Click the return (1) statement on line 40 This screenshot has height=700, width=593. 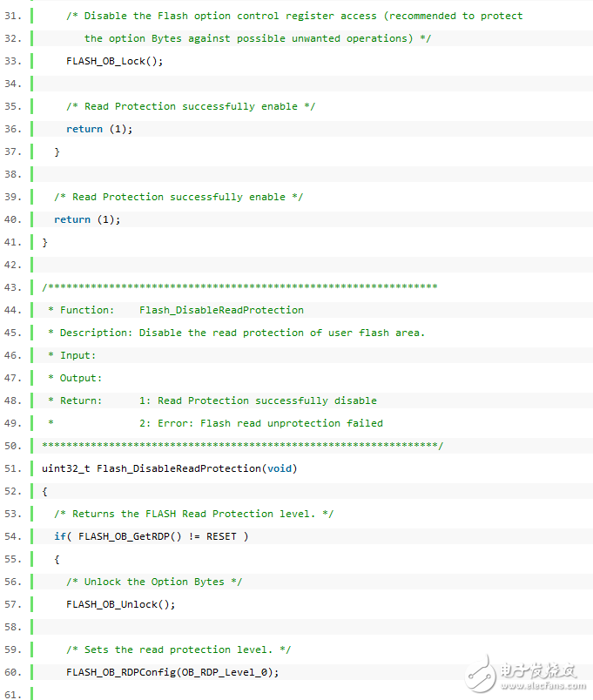coord(87,219)
